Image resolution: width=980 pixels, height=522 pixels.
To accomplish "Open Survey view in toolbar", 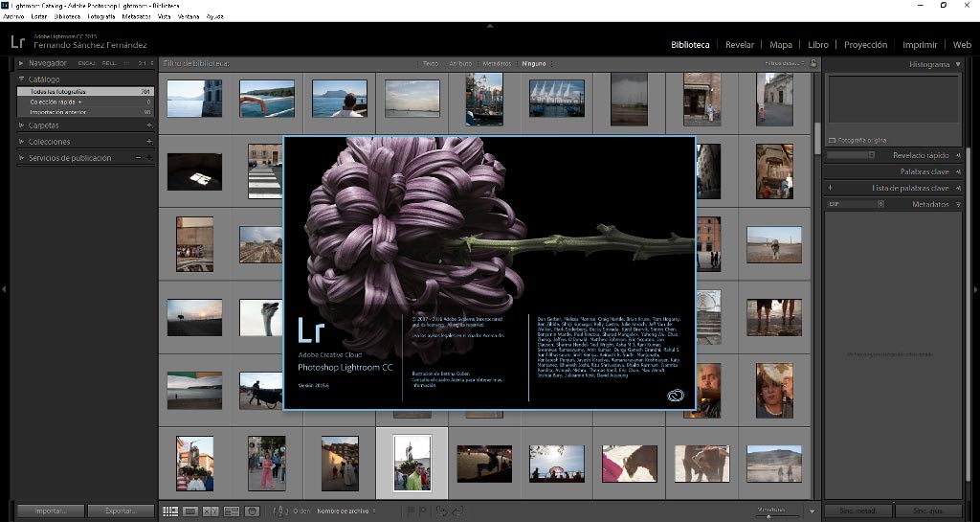I will tap(232, 511).
